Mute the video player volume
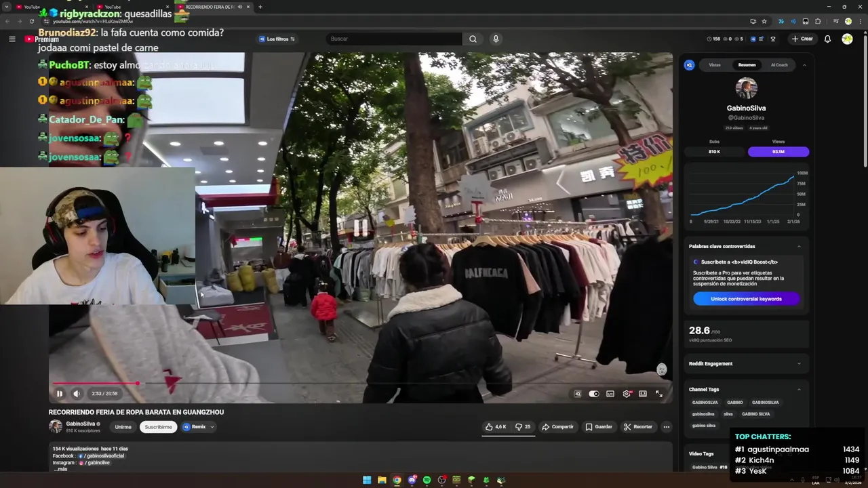This screenshot has width=868, height=488. pos(77,394)
